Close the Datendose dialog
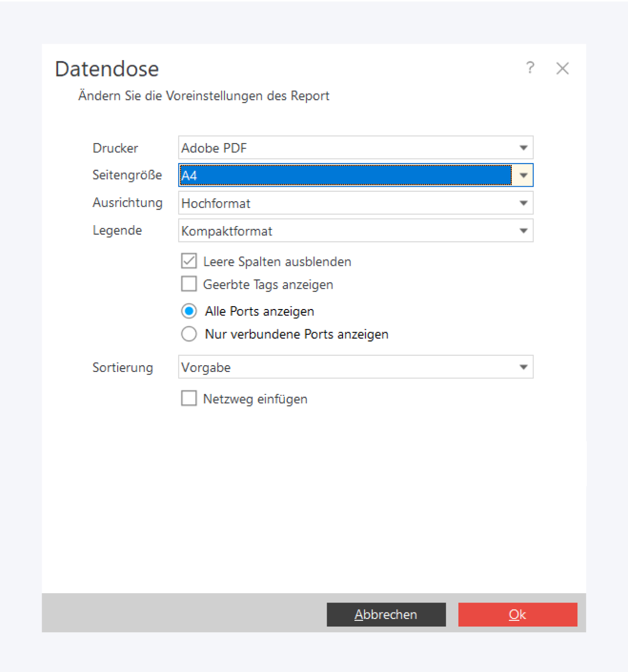Viewport: 628px width, 672px height. [562, 68]
